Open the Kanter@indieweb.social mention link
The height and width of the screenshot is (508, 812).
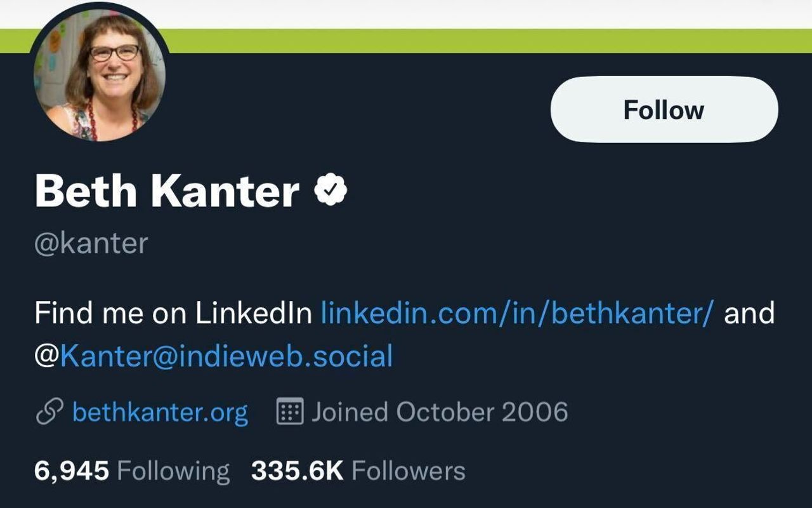pos(226,356)
